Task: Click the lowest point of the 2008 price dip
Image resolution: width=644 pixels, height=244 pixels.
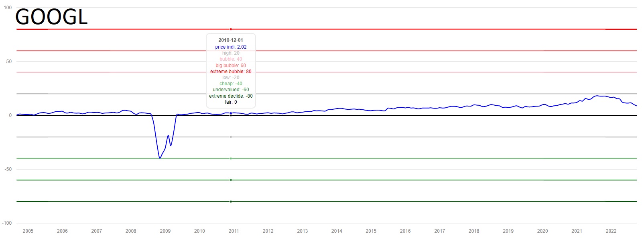Action: coord(160,158)
